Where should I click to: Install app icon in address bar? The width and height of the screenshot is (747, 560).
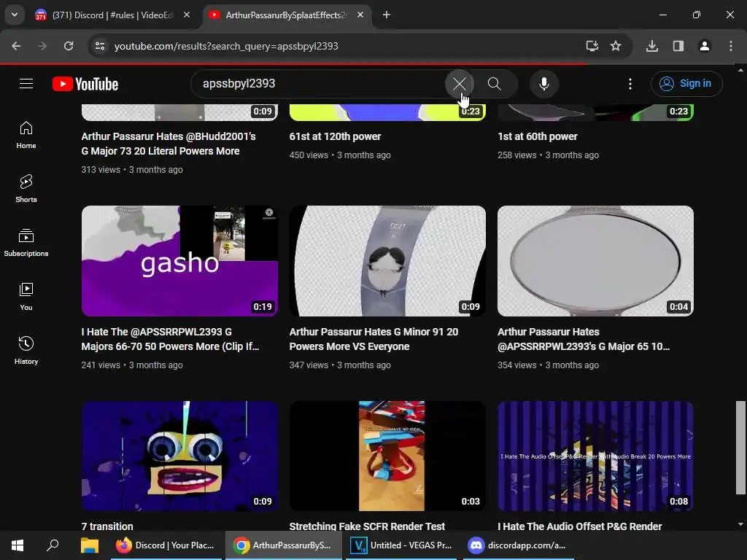(592, 46)
